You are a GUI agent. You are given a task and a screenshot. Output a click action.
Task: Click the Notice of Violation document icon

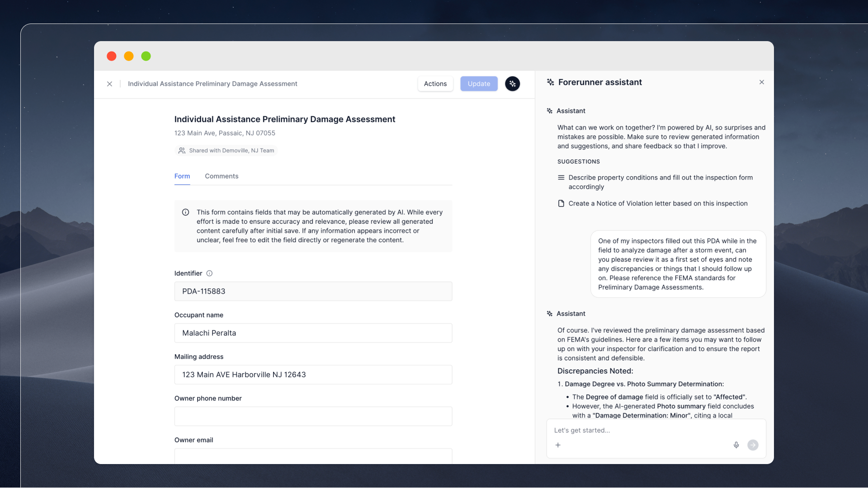pos(561,204)
